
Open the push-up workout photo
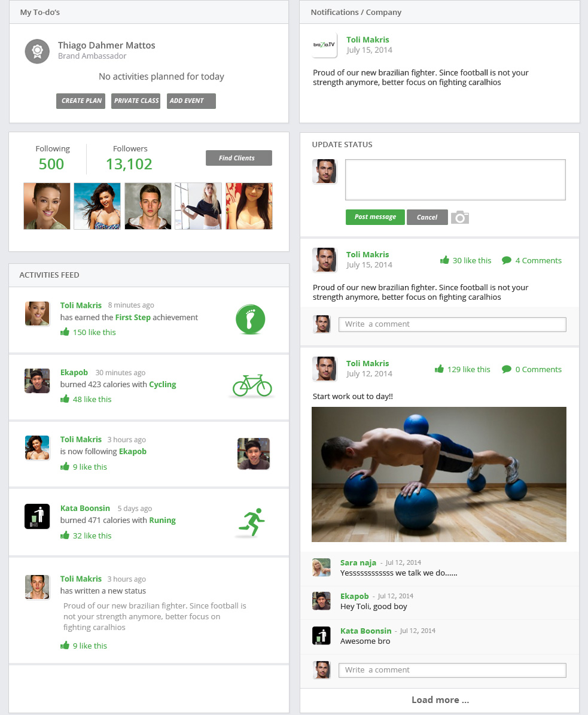click(439, 474)
